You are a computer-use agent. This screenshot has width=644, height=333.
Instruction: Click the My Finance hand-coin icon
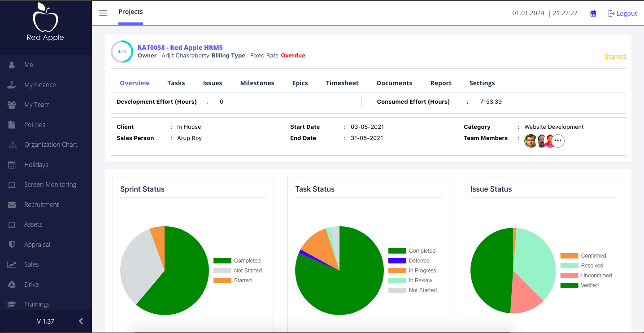point(12,85)
